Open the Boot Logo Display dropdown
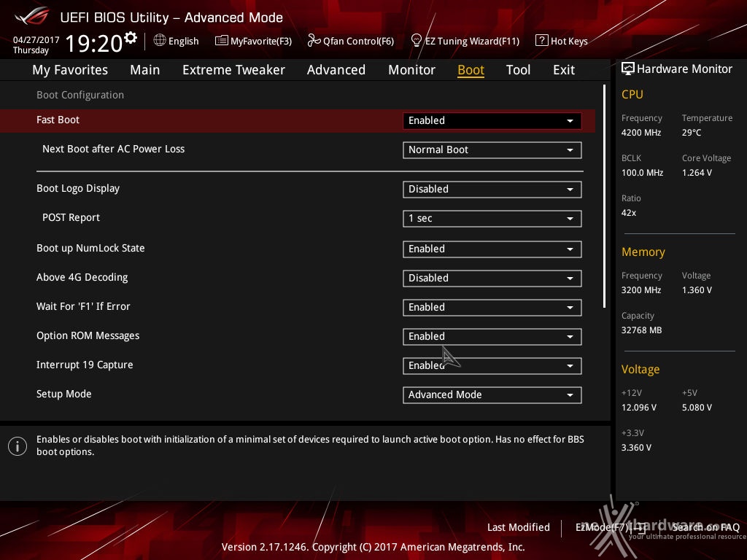The image size is (747, 560). tap(492, 190)
